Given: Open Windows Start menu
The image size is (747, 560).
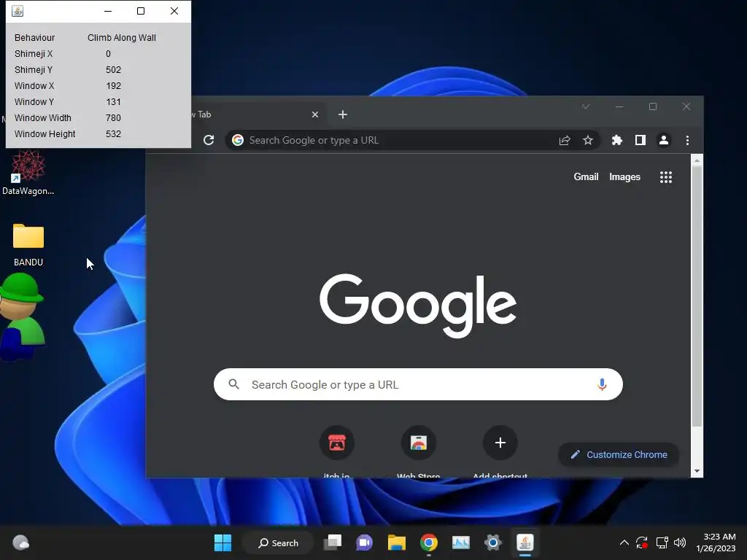Looking at the screenshot, I should point(222,542).
